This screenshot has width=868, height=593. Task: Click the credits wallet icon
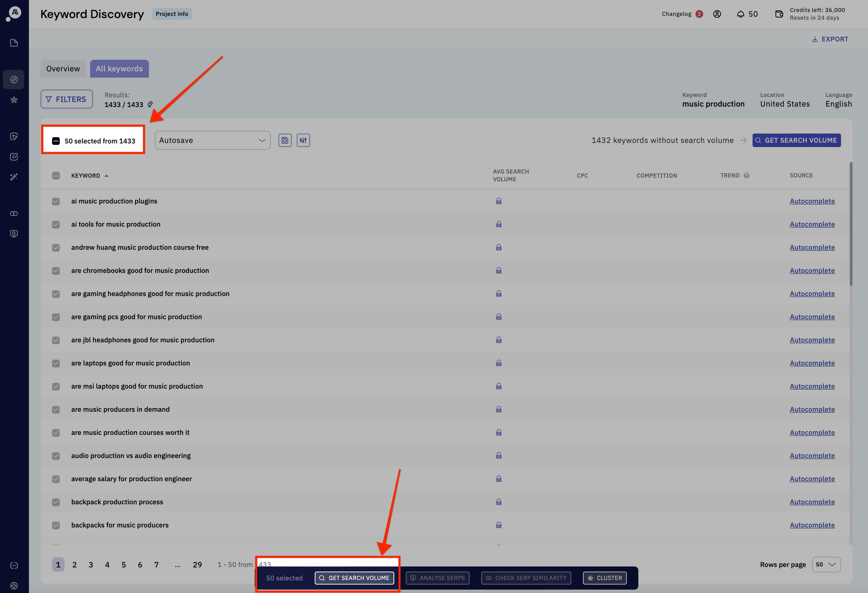[x=779, y=14]
